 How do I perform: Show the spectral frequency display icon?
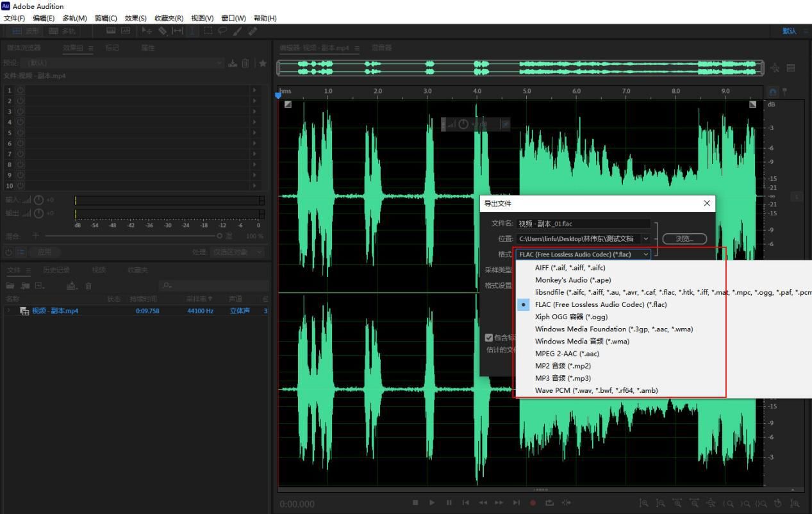coord(110,31)
